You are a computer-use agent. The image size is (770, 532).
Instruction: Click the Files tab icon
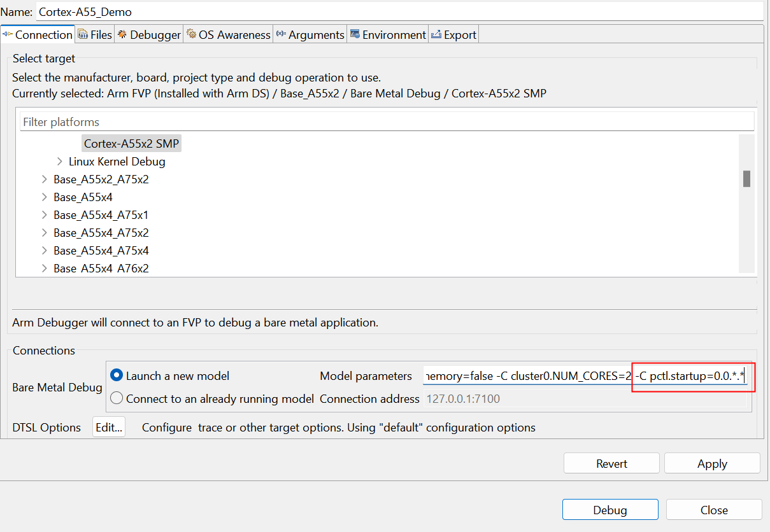[83, 34]
